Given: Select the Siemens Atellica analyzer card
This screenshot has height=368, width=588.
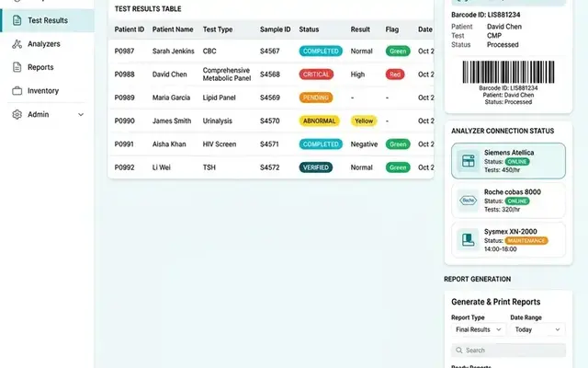Looking at the screenshot, I should 508,161.
